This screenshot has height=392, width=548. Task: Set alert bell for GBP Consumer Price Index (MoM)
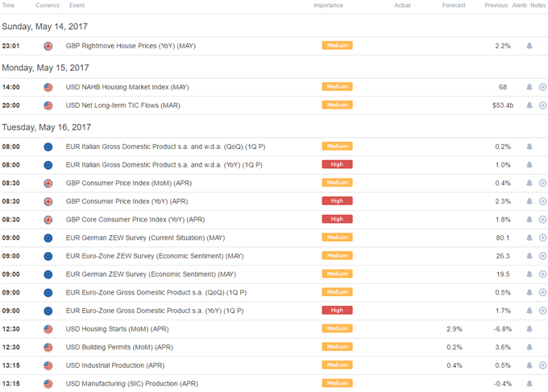pos(529,183)
